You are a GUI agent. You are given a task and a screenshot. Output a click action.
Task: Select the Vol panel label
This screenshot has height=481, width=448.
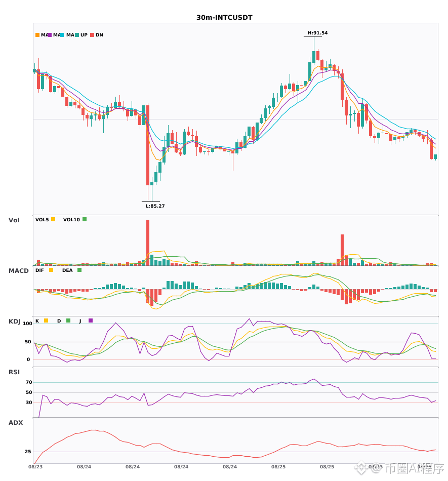14,220
